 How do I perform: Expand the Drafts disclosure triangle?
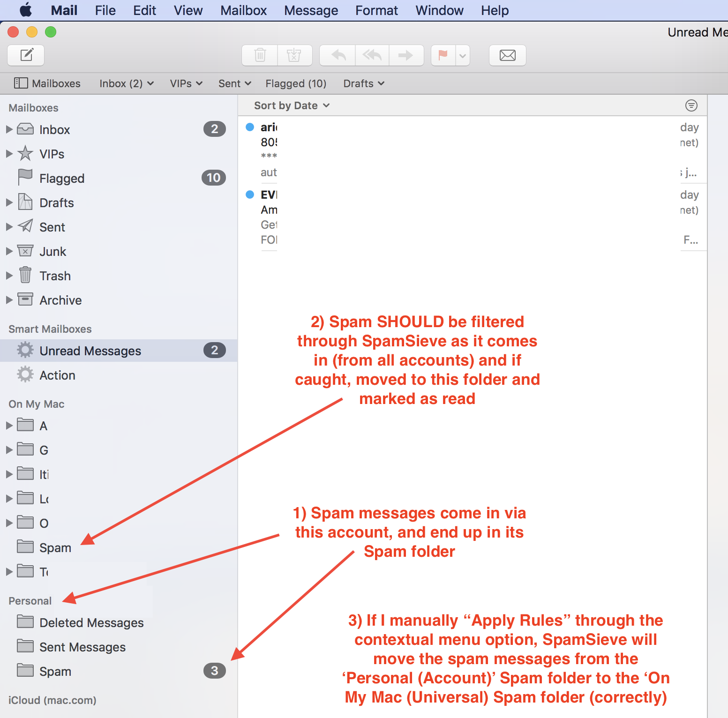coord(9,202)
